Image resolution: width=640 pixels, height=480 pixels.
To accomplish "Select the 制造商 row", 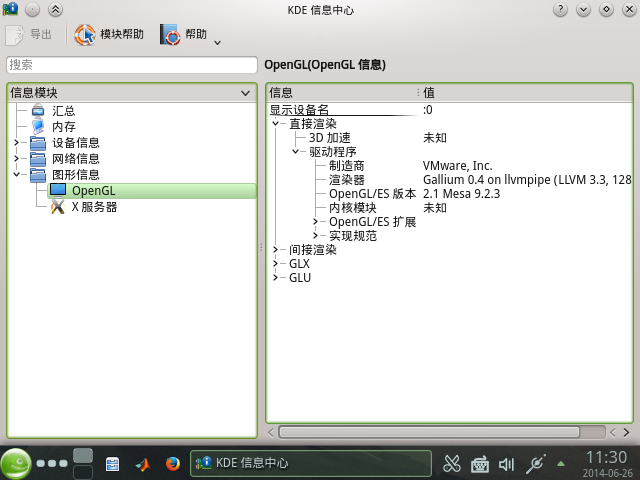I will click(449, 166).
